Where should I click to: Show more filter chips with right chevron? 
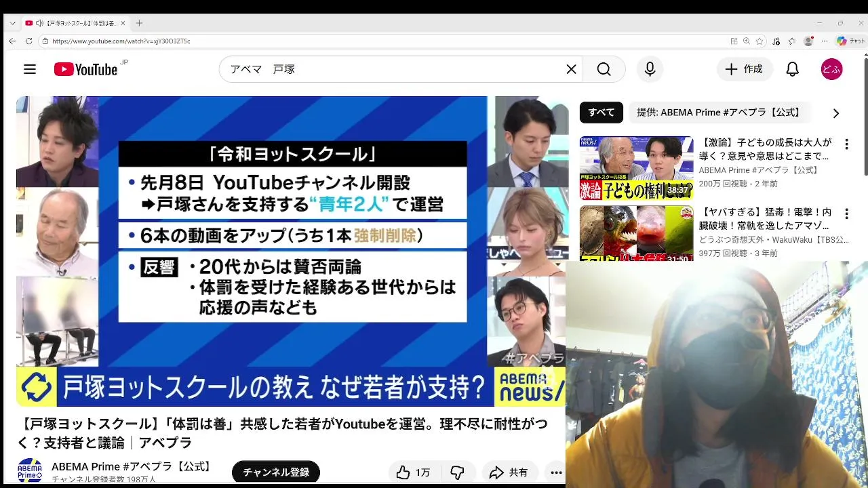835,113
